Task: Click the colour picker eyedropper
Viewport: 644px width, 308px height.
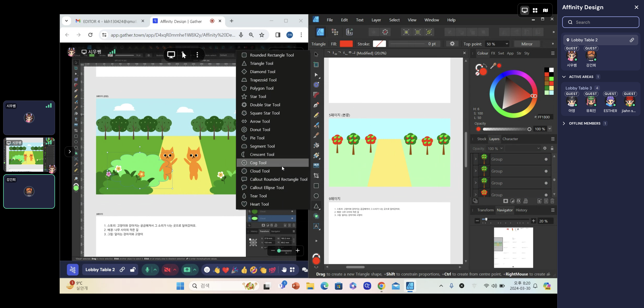Action: tap(493, 66)
